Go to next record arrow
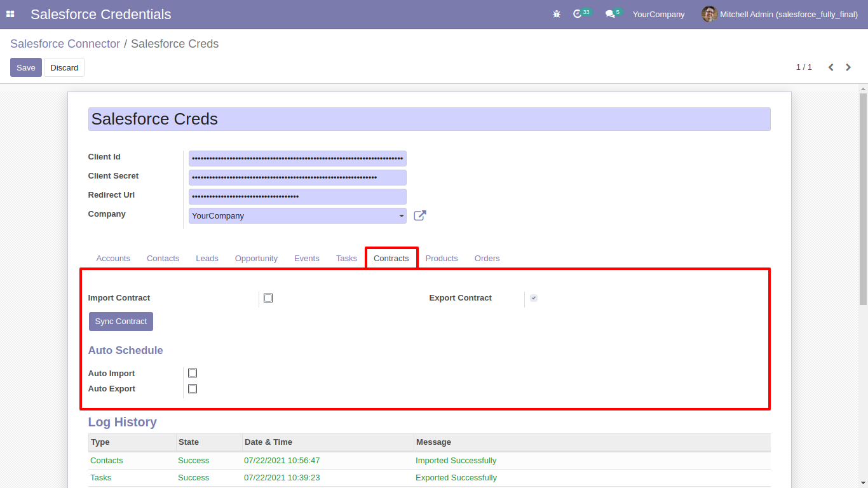This screenshot has width=868, height=488. (848, 67)
